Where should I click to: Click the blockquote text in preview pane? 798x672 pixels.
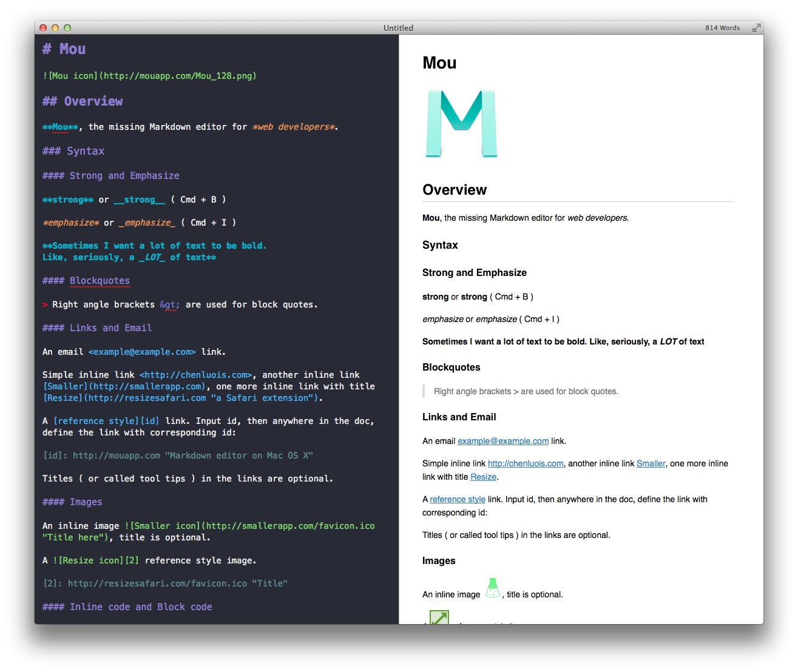(x=526, y=391)
